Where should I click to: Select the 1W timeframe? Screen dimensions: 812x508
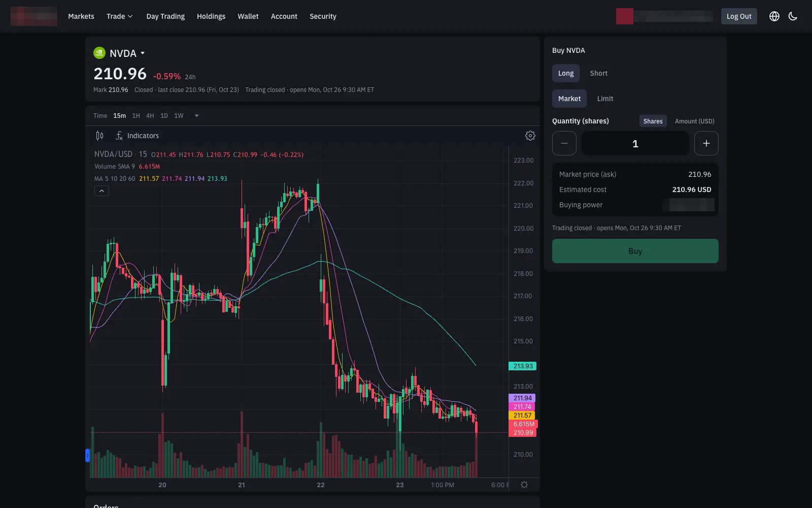click(x=179, y=116)
